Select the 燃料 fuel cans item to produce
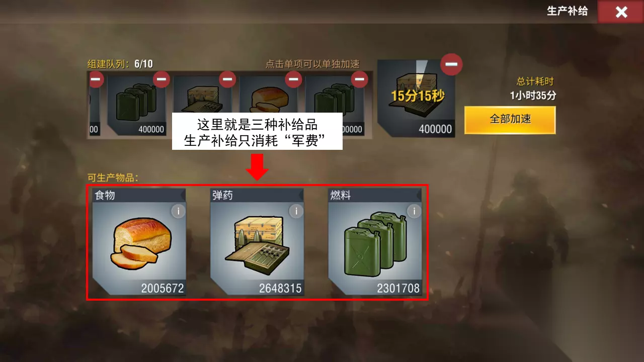 click(375, 242)
